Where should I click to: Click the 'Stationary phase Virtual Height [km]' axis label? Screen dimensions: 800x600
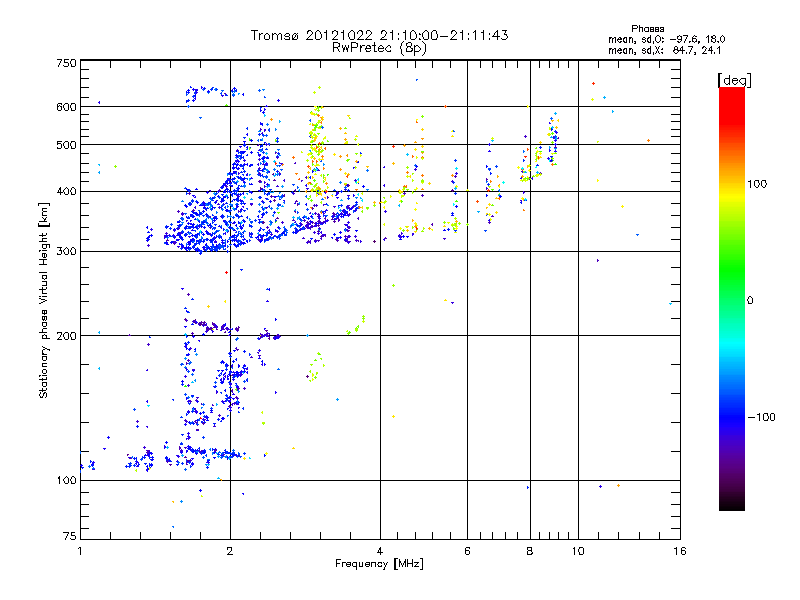(43, 300)
